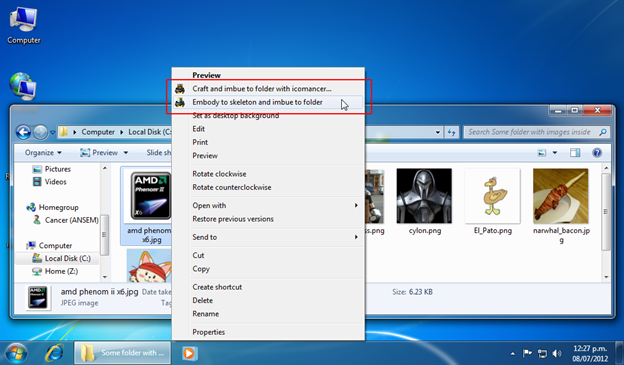
Task: Choose Embody to skeleton and imbue to folder
Action: (268, 102)
